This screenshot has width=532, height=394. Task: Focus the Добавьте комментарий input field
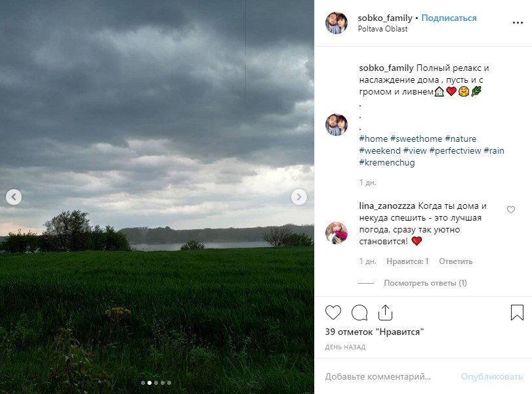[390, 376]
